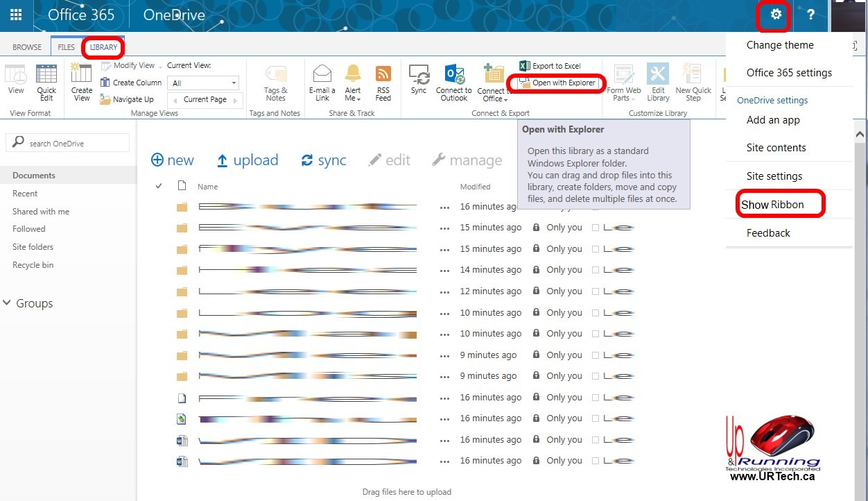Select Site settings from the settings menu
868x501 pixels.
[774, 176]
